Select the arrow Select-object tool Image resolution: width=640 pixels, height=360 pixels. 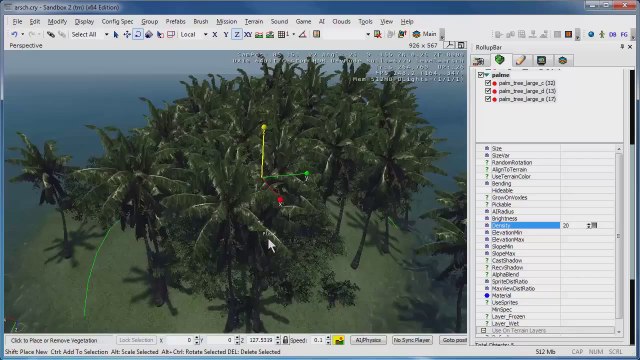116,35
